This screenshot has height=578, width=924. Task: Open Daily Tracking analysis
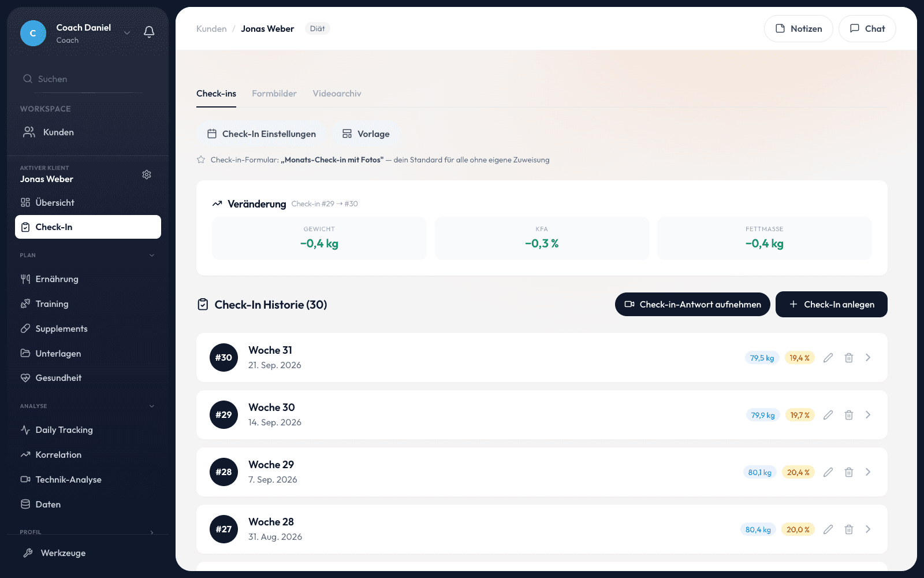point(88,430)
